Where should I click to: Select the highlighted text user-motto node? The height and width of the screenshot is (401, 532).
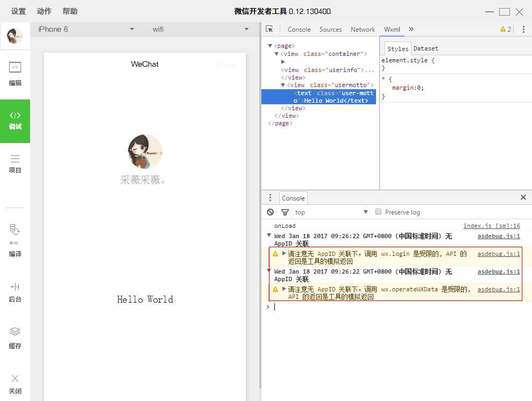[318, 97]
